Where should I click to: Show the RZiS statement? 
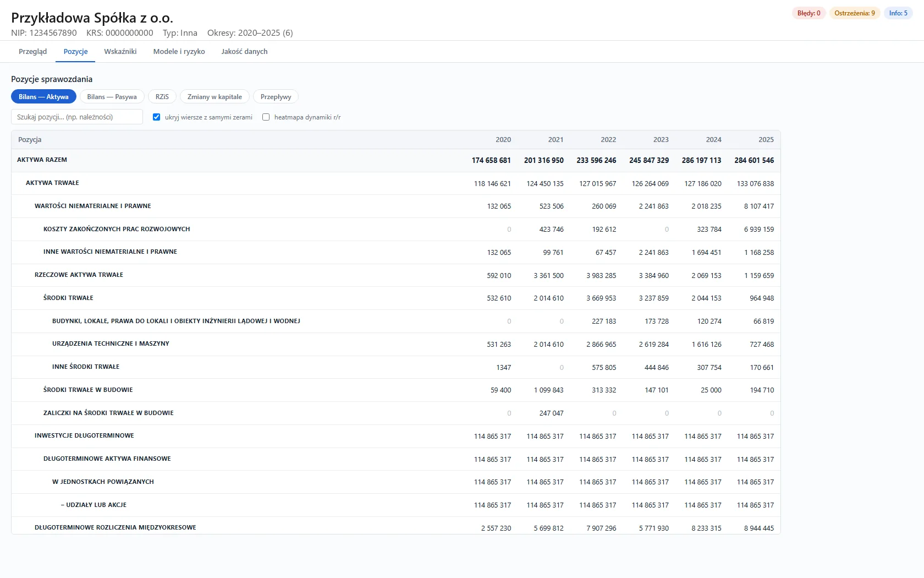[x=162, y=97]
